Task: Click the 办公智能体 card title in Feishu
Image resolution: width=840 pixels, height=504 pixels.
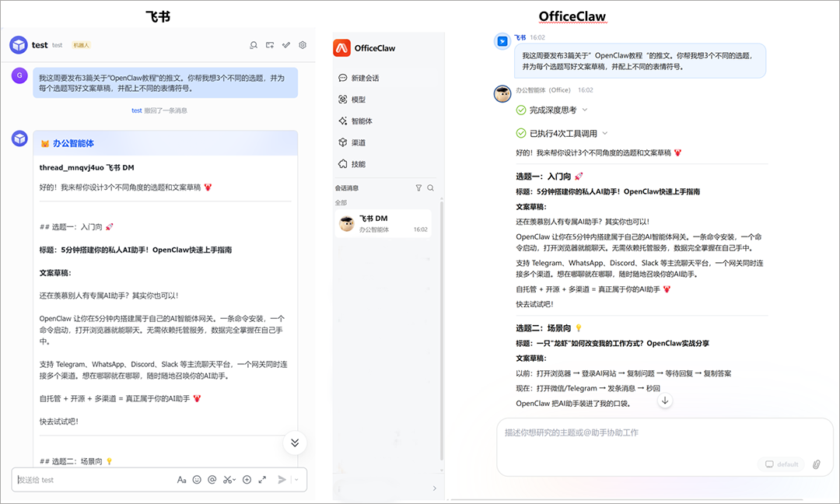Action: pyautogui.click(x=73, y=143)
